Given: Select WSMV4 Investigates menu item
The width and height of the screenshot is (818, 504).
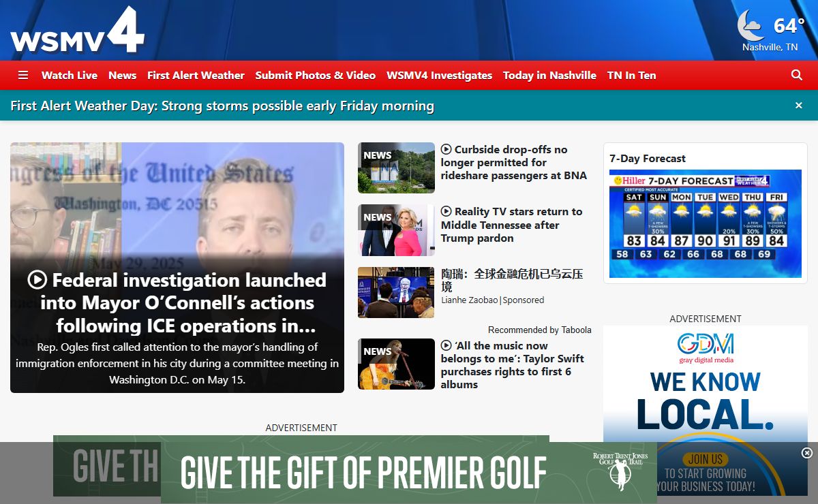Looking at the screenshot, I should click(x=439, y=76).
